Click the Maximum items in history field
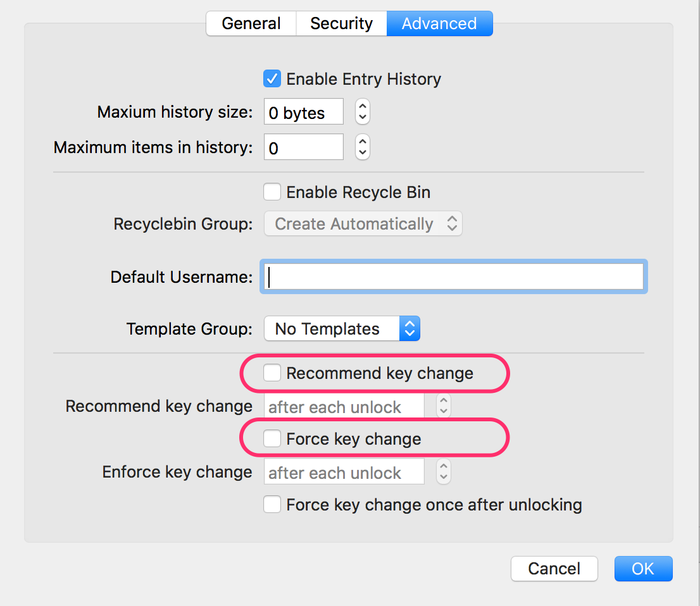The image size is (700, 606). tap(304, 147)
